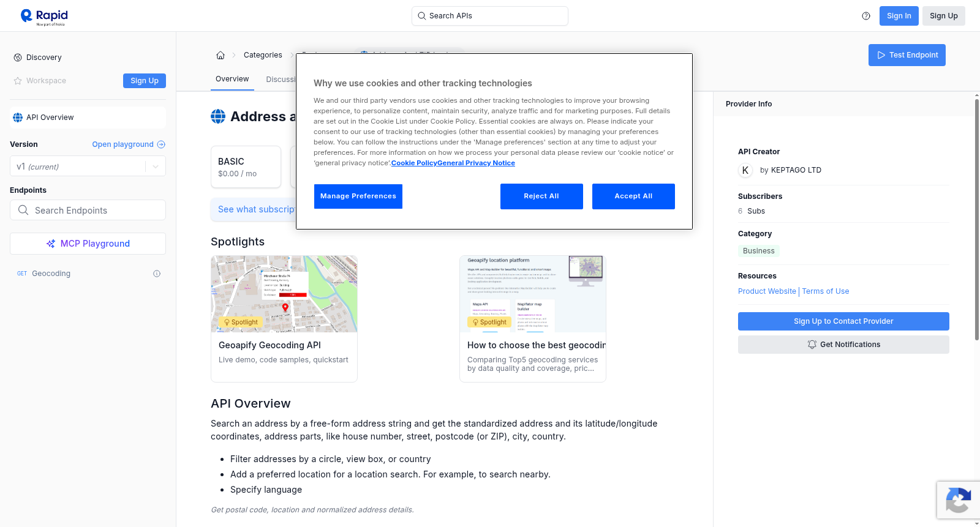Screen dimensions: 980x527
Task: Open best geocoding comparison spotlight thumbnail
Action: tap(533, 294)
